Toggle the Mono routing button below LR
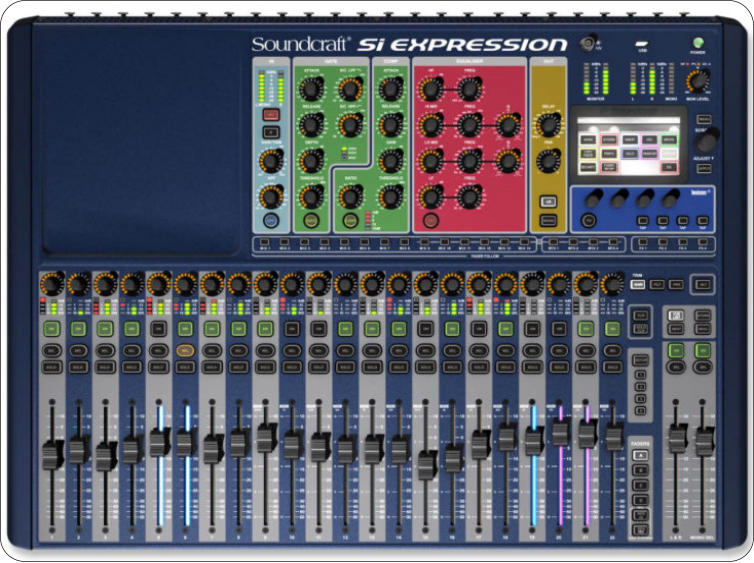Screen dimensions: 754x563 click(548, 220)
